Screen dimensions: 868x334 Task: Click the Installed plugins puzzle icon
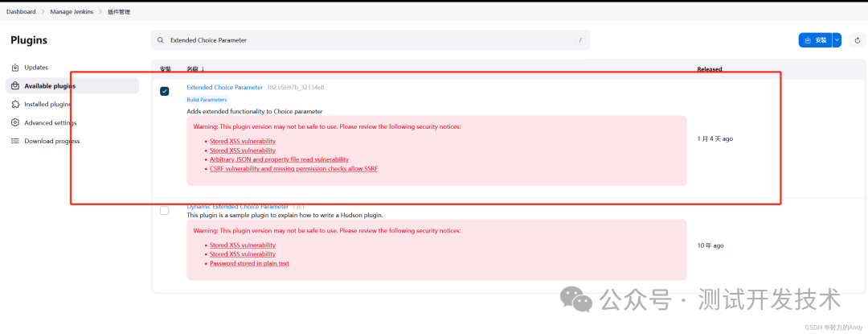pos(15,104)
